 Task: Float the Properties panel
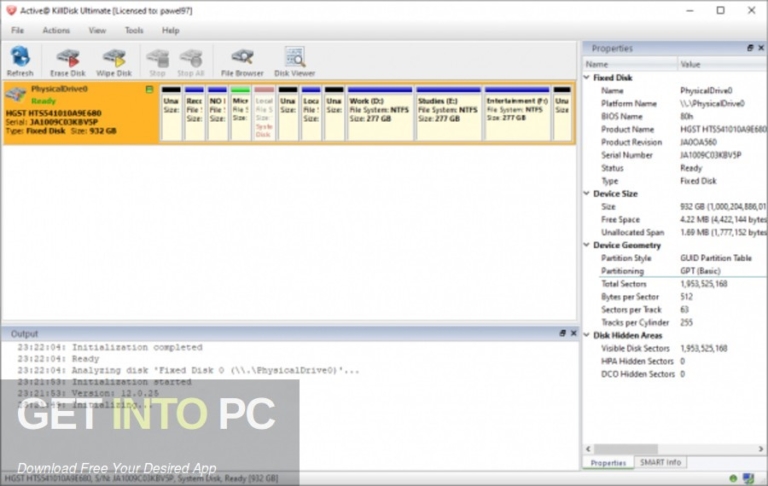[750, 48]
